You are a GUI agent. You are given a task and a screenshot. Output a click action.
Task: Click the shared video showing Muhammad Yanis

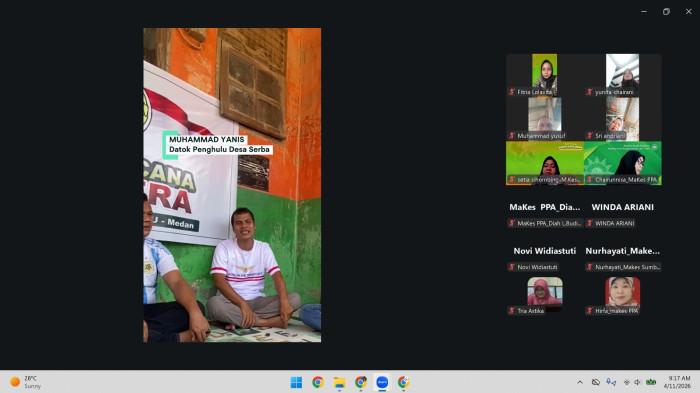point(232,185)
